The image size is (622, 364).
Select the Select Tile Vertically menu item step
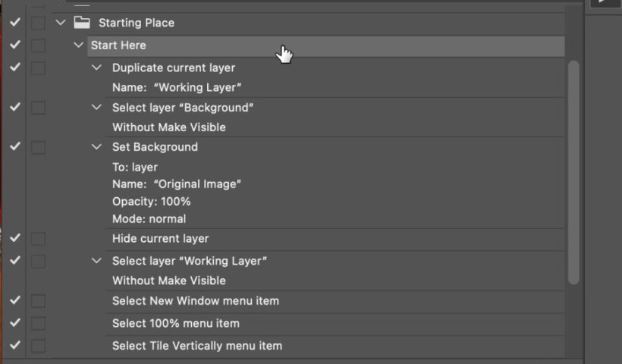[197, 346]
